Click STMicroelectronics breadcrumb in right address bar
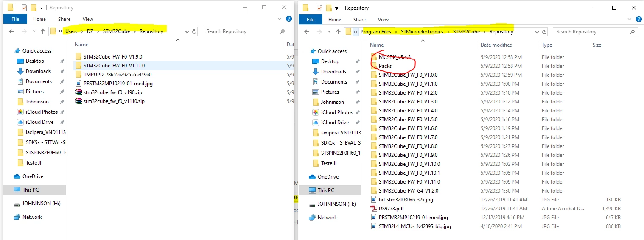The height and width of the screenshot is (240, 644). point(422,32)
